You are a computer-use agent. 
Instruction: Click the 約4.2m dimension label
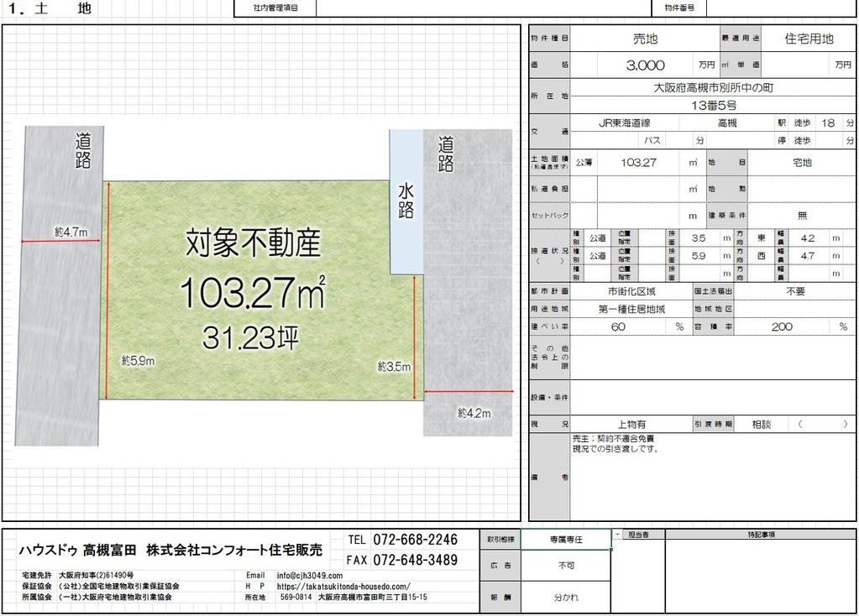coord(474,414)
